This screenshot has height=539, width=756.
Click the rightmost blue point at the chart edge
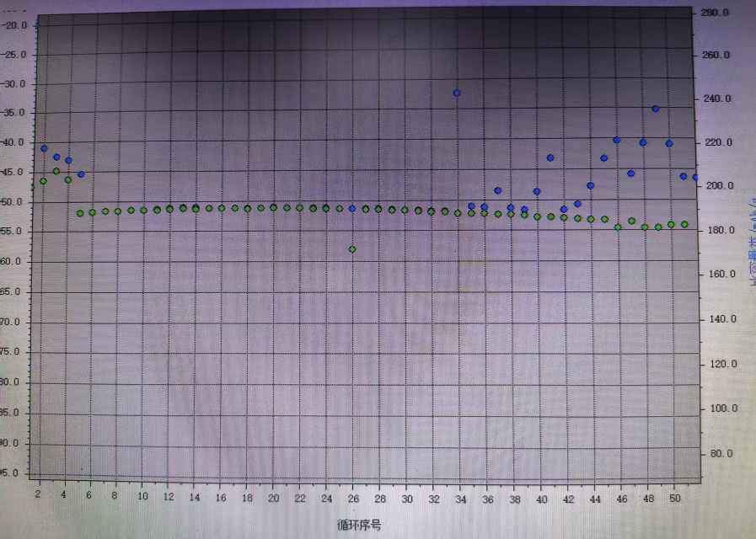click(x=695, y=177)
